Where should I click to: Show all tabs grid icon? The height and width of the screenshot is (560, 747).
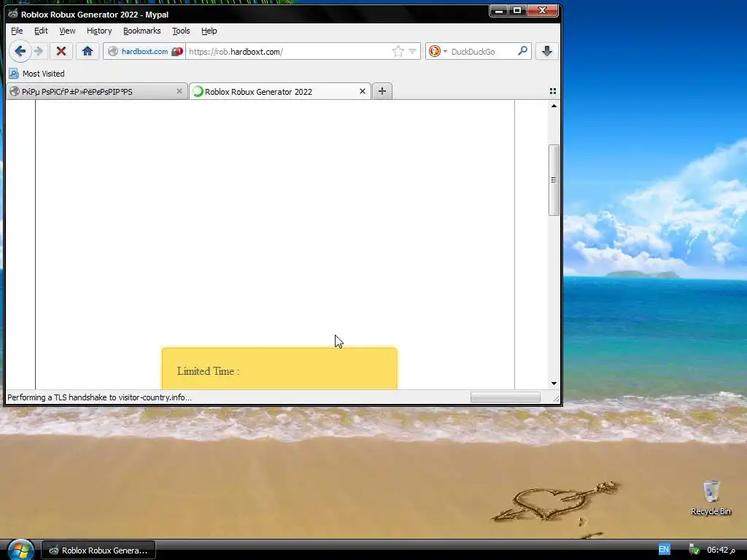click(553, 91)
